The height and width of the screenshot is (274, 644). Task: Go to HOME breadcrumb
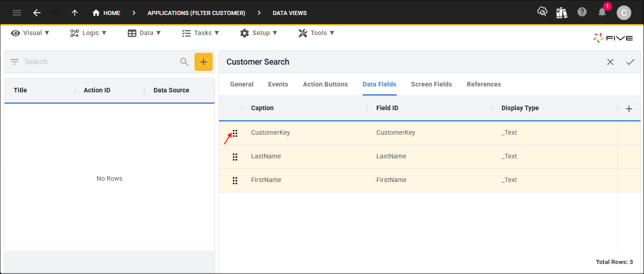[106, 13]
